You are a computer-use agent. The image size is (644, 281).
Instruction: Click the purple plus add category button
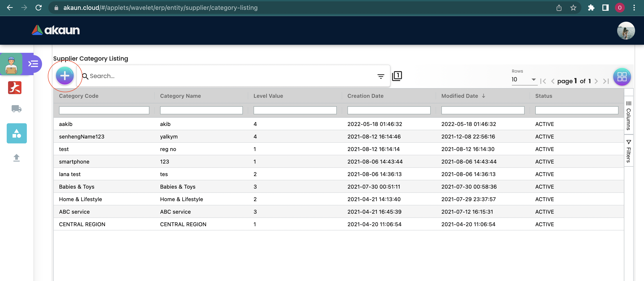click(65, 76)
